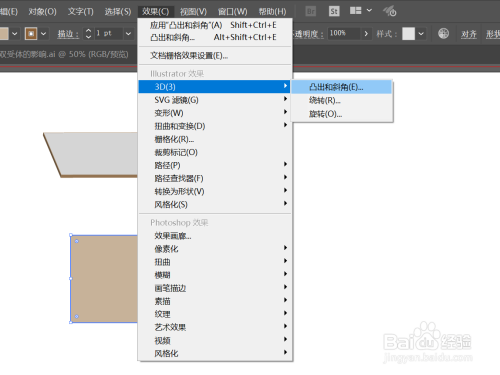Expand the 变形(W) submenu
This screenshot has height=375, width=500.
pos(215,113)
